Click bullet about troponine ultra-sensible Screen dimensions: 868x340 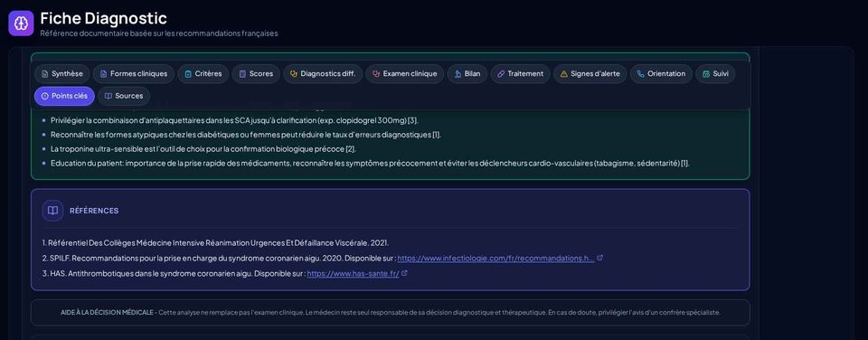click(203, 149)
